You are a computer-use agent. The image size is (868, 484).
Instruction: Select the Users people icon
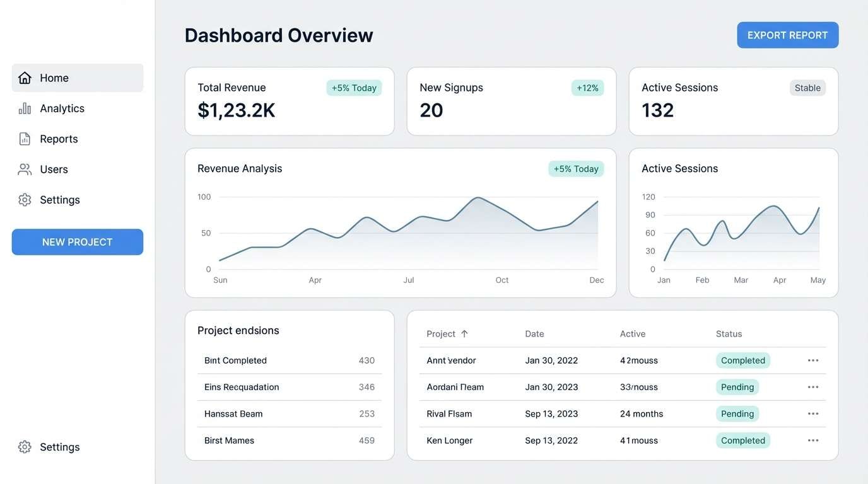[24, 169]
